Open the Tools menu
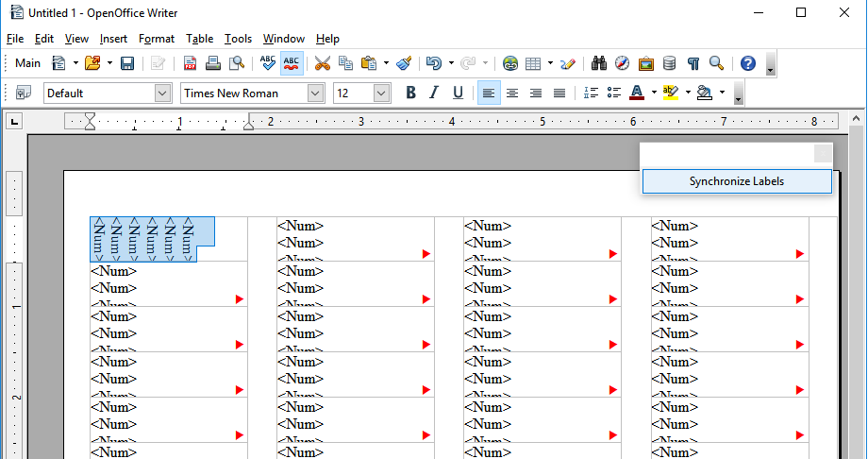 238,39
